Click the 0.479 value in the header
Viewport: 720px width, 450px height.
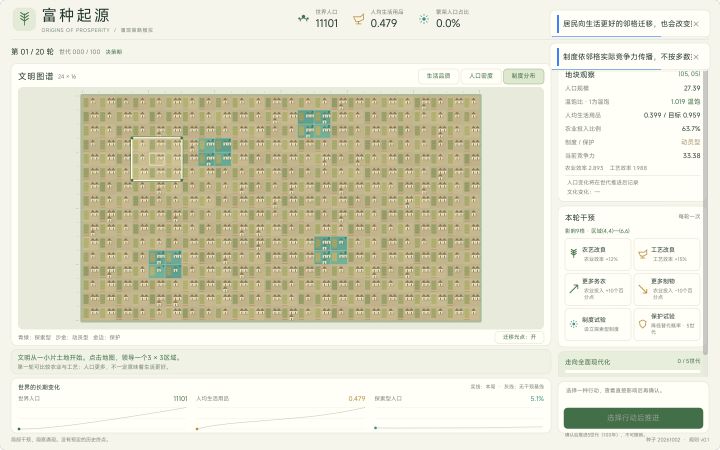click(383, 23)
